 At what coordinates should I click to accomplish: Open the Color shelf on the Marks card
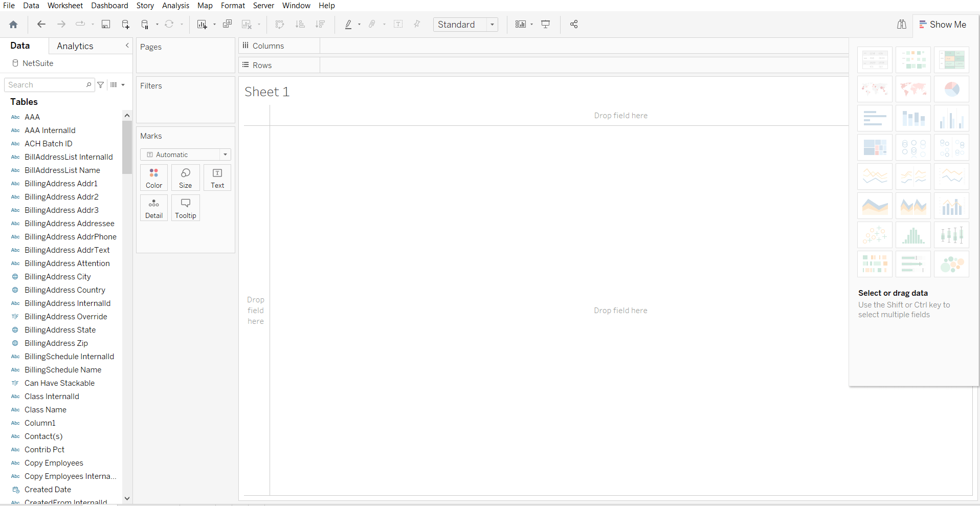153,178
